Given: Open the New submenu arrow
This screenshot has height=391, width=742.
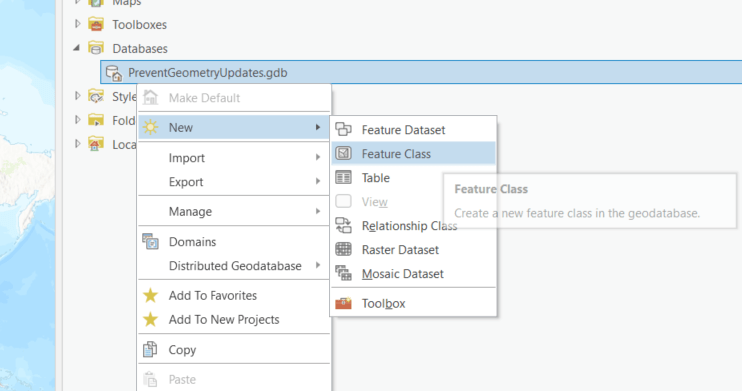Looking at the screenshot, I should tap(318, 127).
